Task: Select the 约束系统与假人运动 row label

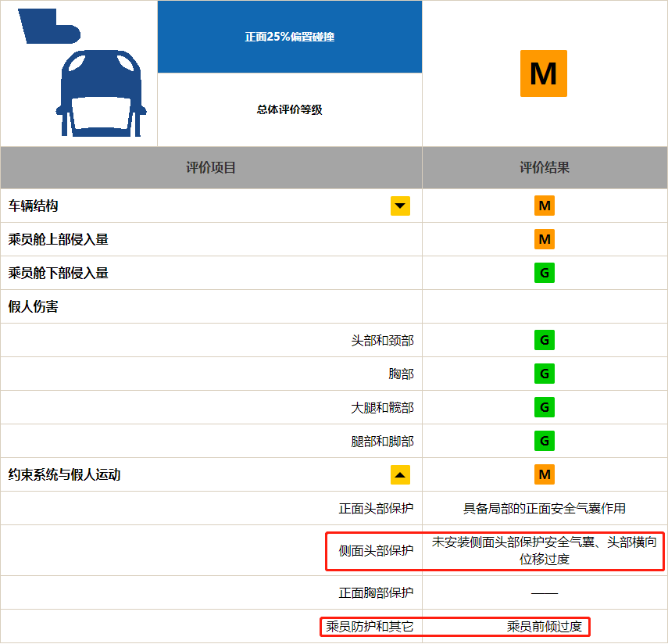Action: (x=64, y=475)
